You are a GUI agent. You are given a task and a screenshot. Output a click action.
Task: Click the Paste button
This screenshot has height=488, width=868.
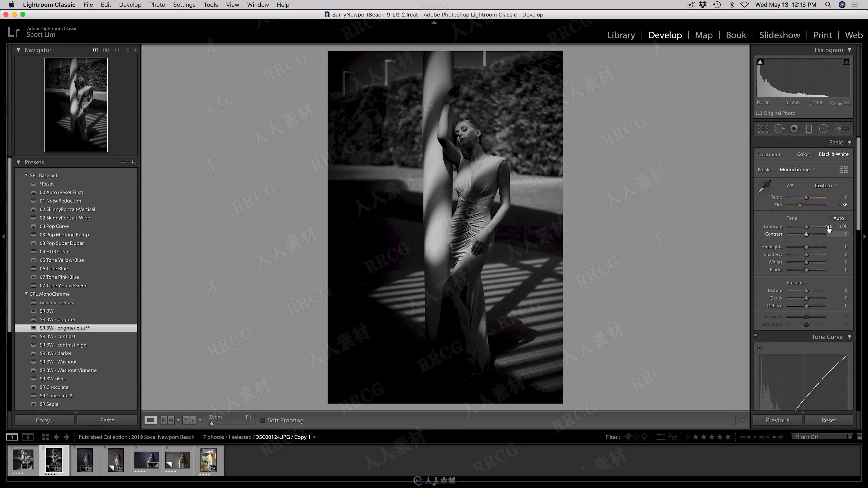[107, 420]
